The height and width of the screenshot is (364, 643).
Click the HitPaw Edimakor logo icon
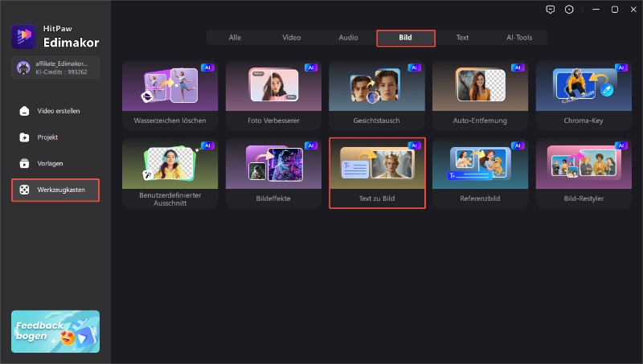point(22,36)
